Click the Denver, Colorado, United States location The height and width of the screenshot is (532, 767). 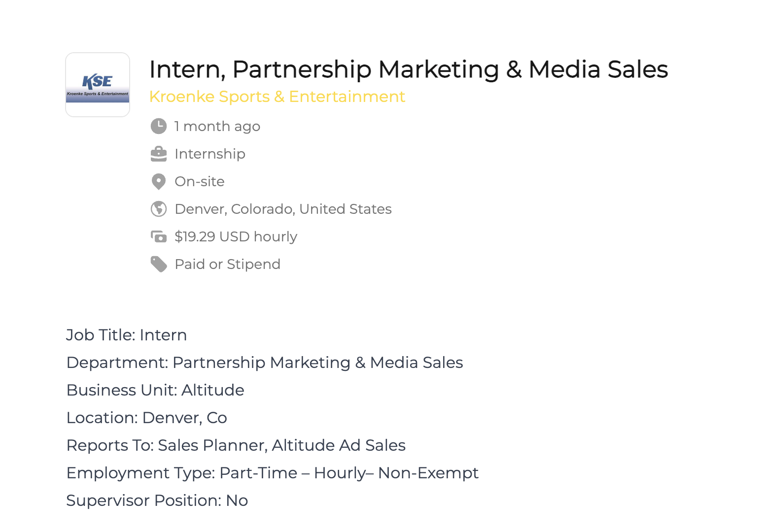[283, 209]
